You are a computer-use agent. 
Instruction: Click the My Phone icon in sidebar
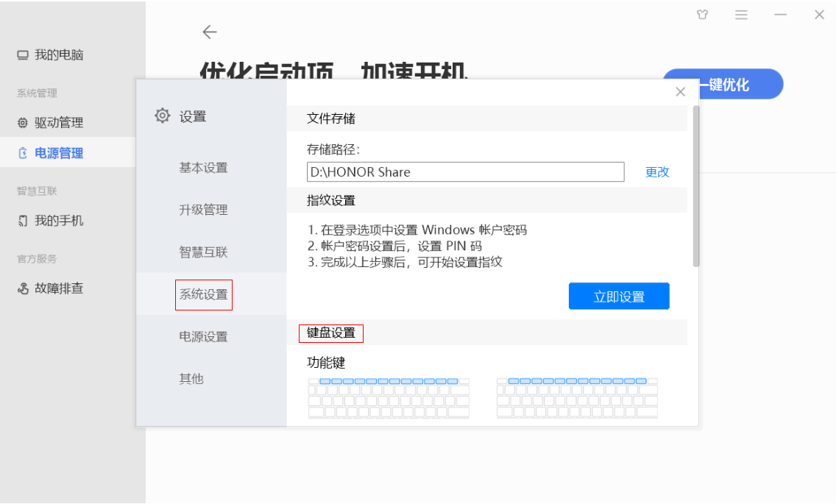23,221
